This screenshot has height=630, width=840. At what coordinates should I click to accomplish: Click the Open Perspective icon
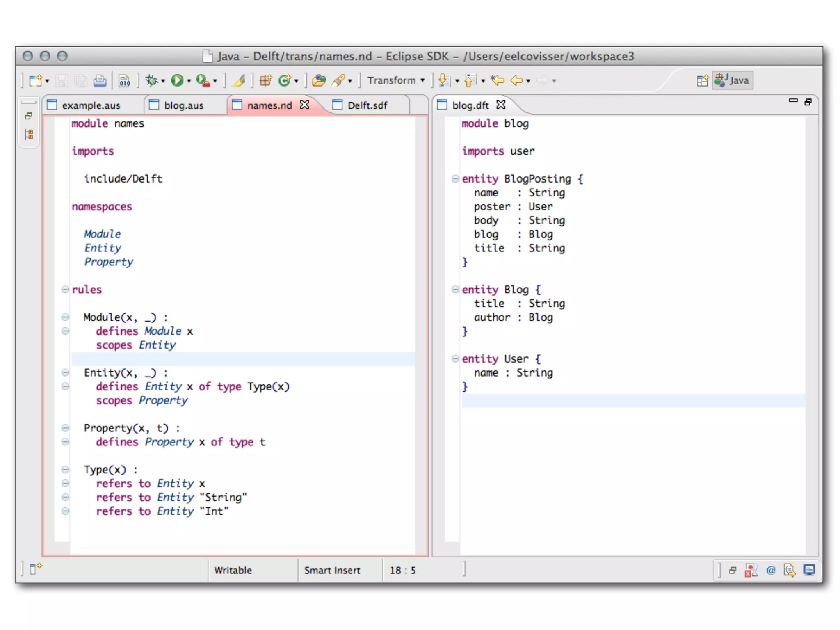click(702, 80)
